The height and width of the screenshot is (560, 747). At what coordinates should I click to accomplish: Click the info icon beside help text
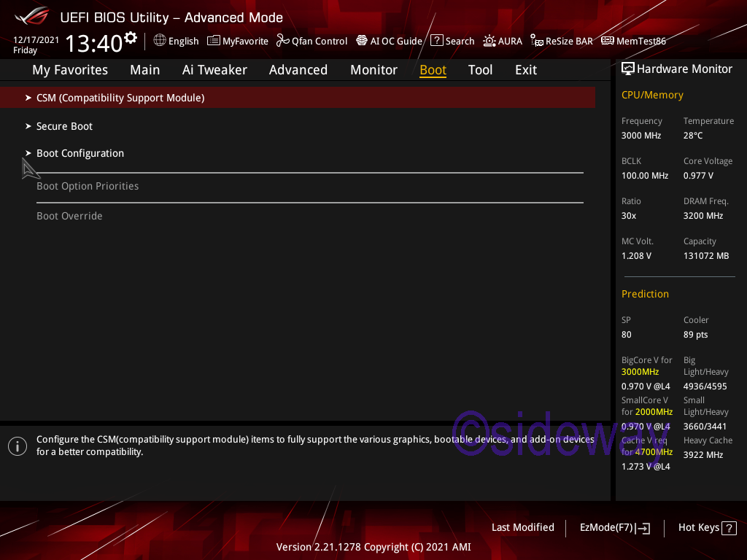tap(18, 446)
